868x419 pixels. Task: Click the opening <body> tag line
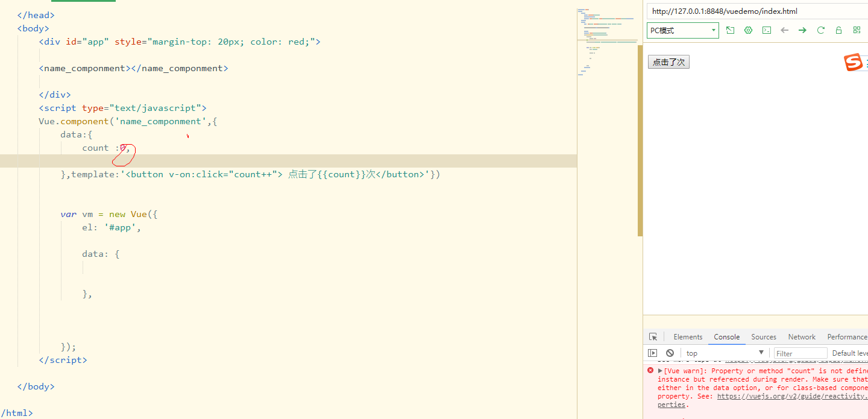point(33,28)
